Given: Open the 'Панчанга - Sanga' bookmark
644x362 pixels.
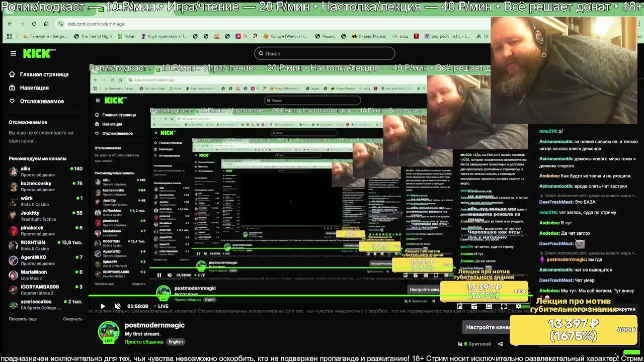Looking at the screenshot, I should (x=45, y=36).
